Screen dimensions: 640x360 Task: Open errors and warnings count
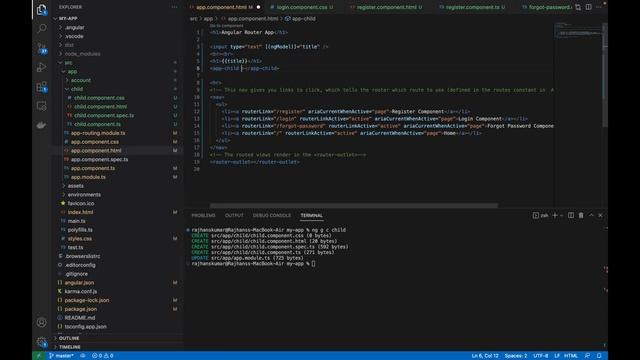point(102,356)
